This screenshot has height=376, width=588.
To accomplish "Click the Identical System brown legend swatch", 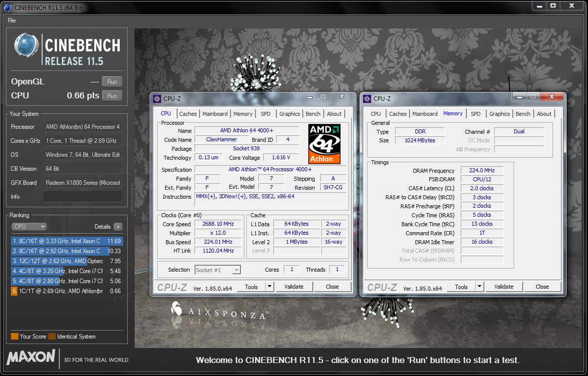I will click(52, 337).
